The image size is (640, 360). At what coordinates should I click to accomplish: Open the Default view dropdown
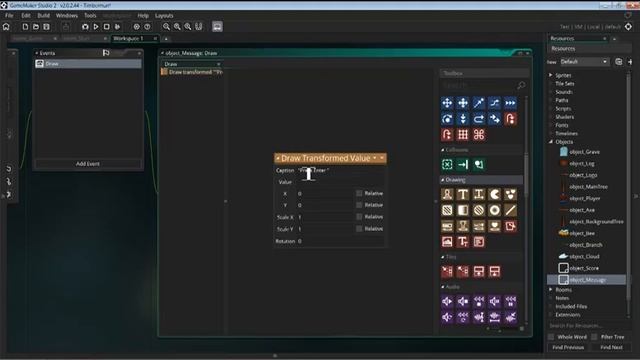584,62
